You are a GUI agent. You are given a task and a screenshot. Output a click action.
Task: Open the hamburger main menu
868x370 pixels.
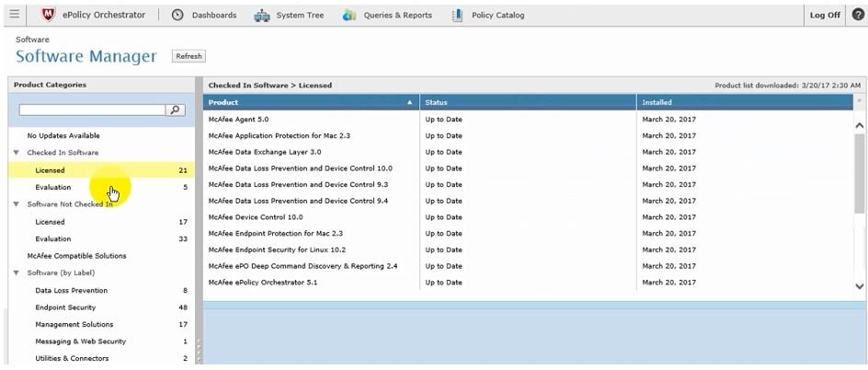[x=14, y=15]
